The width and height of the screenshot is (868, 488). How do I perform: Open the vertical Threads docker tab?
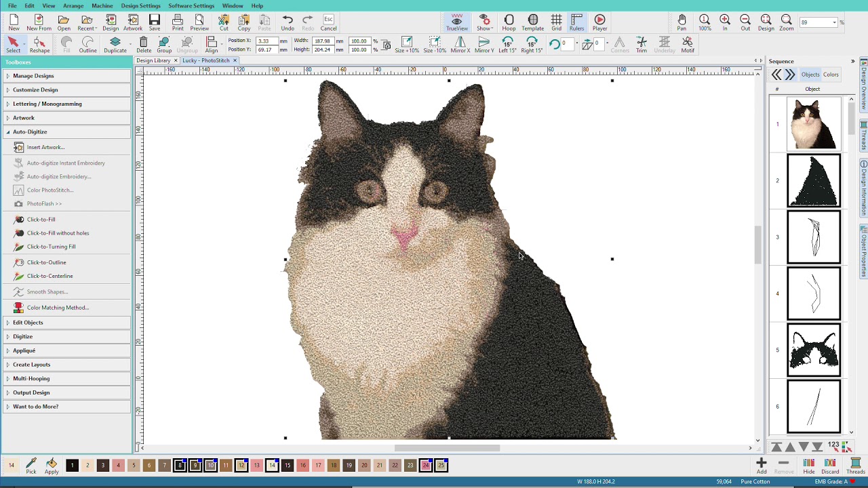coord(864,136)
